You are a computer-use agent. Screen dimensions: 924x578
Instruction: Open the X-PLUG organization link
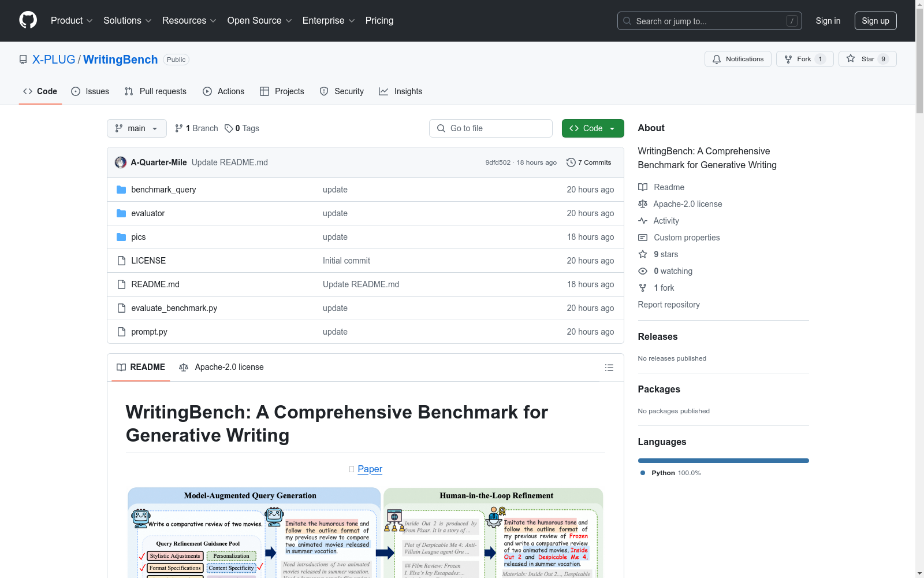pyautogui.click(x=54, y=60)
